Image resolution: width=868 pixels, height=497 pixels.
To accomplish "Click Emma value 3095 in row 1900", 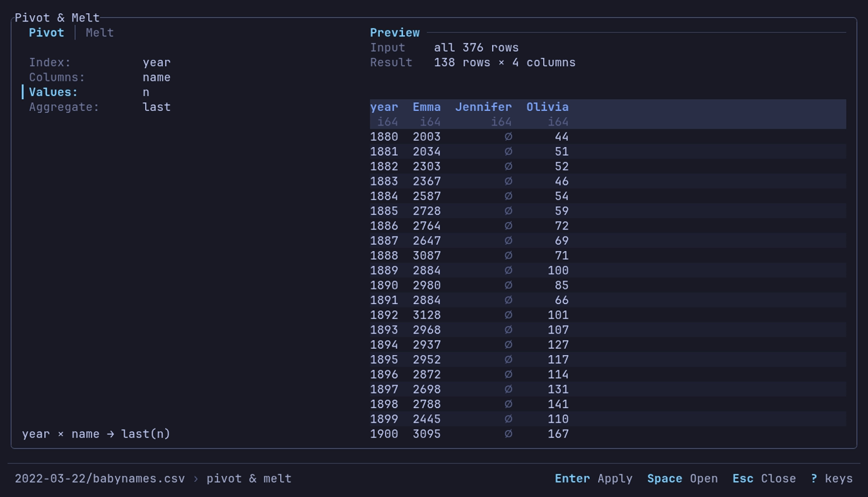I will point(426,434).
